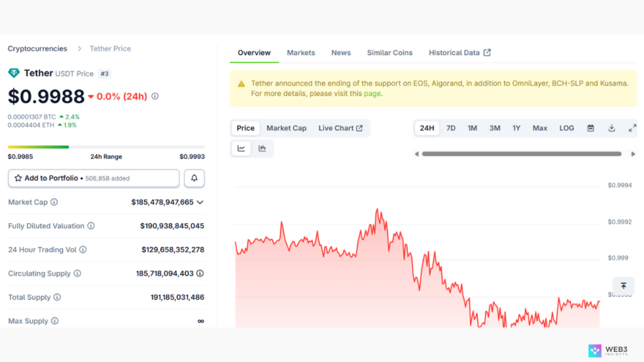Click info icon beside Circulating Supply value
Image resolution: width=644 pixels, height=362 pixels.
pyautogui.click(x=200, y=273)
